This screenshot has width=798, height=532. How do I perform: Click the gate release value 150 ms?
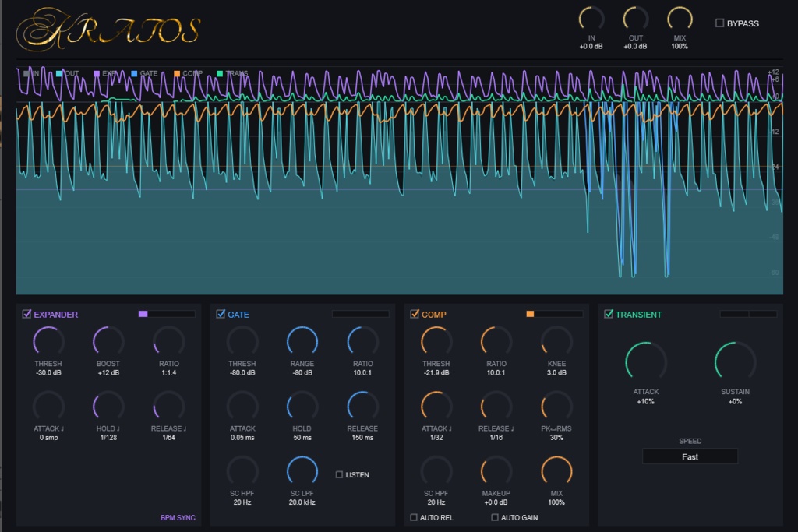[362, 438]
